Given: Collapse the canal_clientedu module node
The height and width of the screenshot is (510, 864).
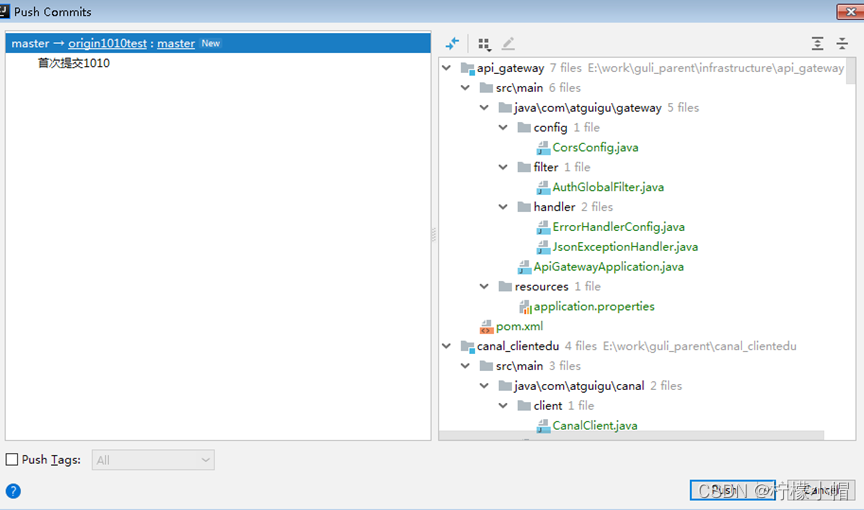Looking at the screenshot, I should 446,346.
